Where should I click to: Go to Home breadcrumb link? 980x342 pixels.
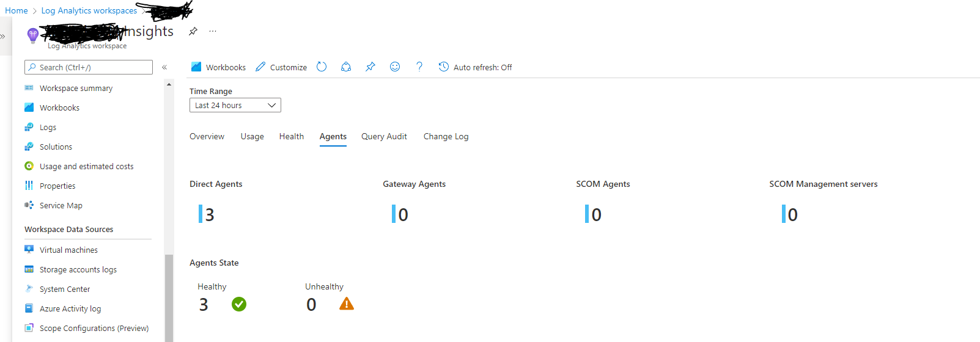(x=17, y=10)
